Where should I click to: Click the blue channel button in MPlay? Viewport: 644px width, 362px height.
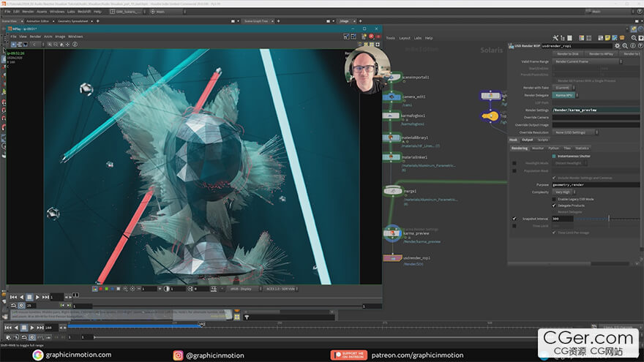pos(112,289)
